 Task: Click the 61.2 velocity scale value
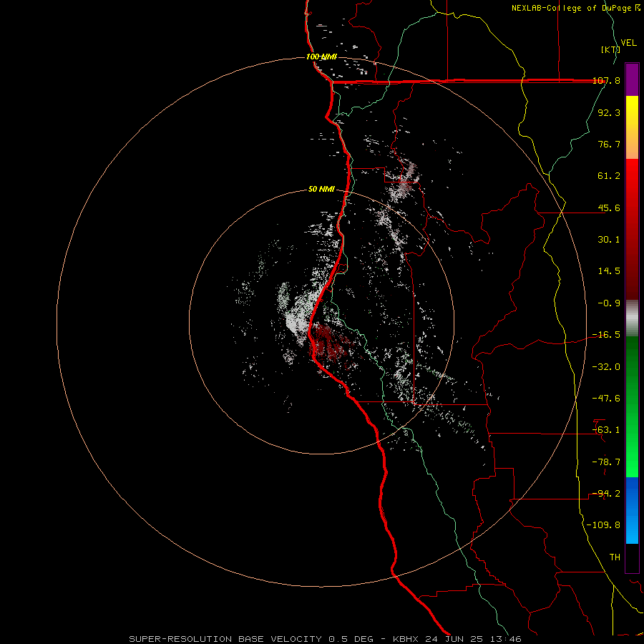coord(609,176)
